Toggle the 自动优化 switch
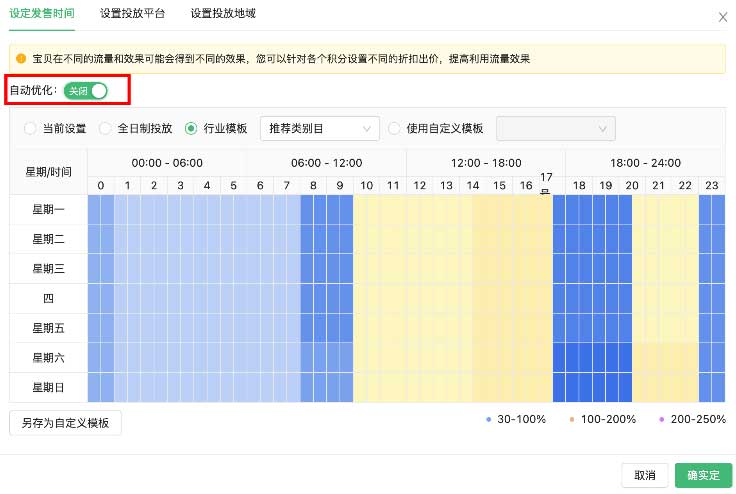This screenshot has height=494, width=736. 85,91
